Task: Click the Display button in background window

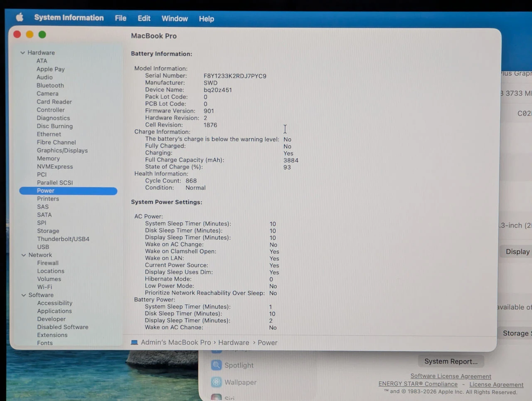Action: [516, 252]
